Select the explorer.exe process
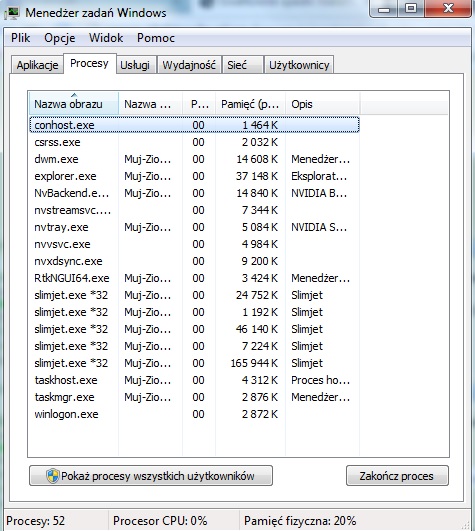 click(194, 176)
